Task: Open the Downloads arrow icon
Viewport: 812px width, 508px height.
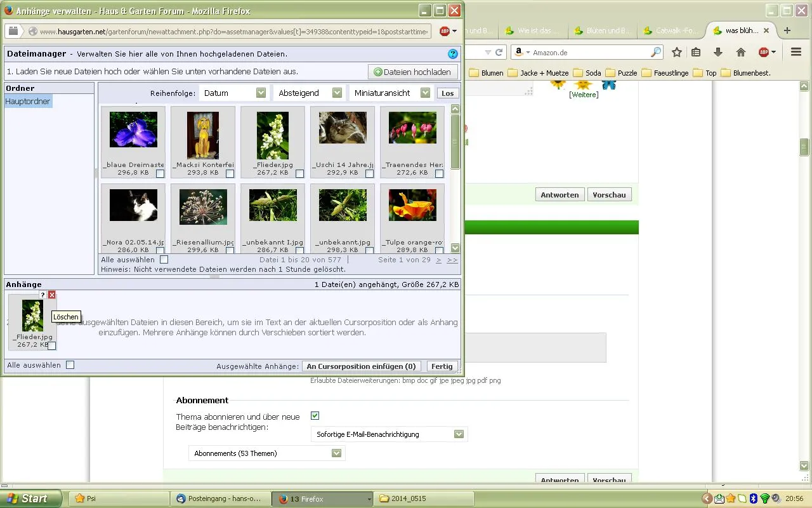Action: click(718, 53)
